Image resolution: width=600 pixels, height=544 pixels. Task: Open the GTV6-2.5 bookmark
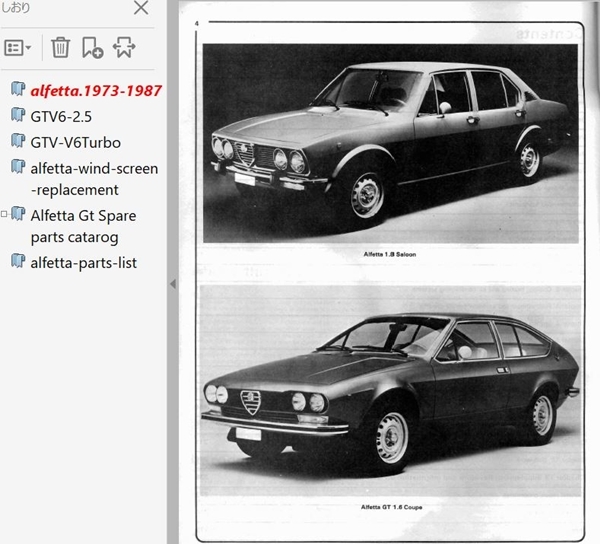coord(61,117)
